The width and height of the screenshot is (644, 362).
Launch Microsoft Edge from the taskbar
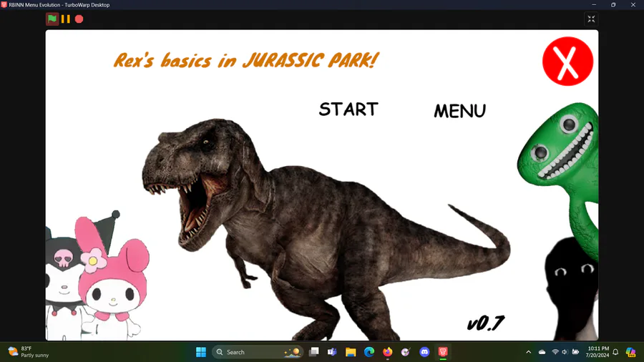point(369,352)
